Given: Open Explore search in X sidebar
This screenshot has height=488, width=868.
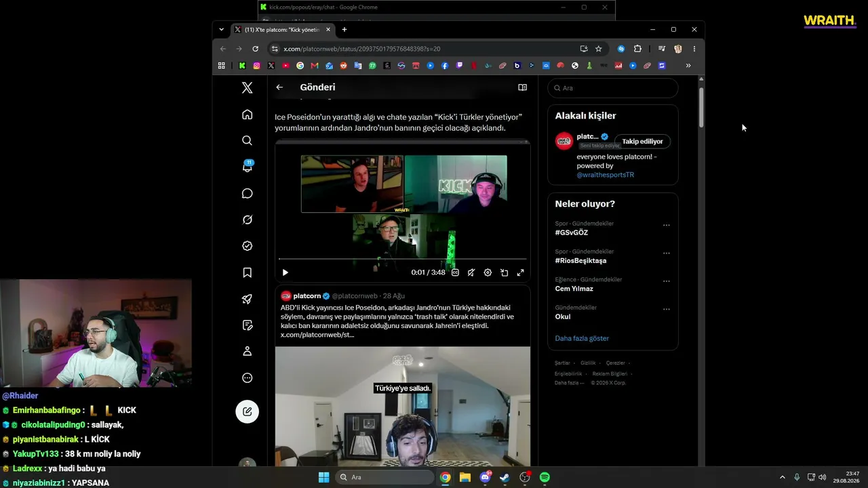Looking at the screenshot, I should click(x=247, y=140).
